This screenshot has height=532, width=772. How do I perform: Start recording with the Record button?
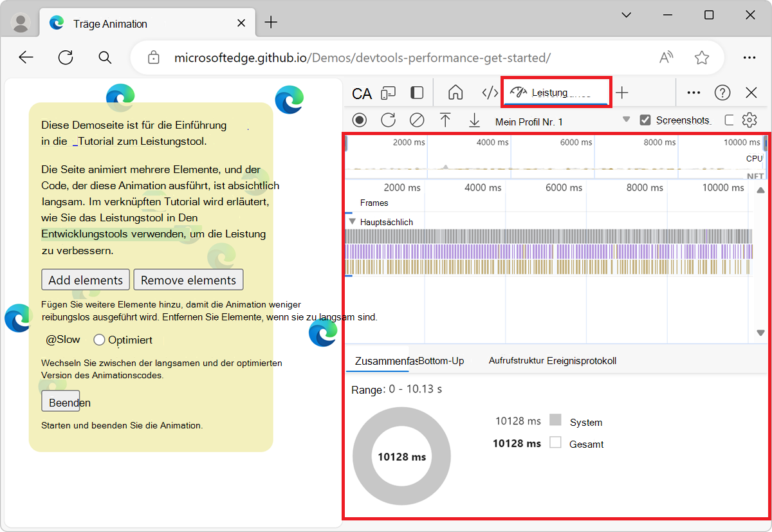[x=360, y=120]
